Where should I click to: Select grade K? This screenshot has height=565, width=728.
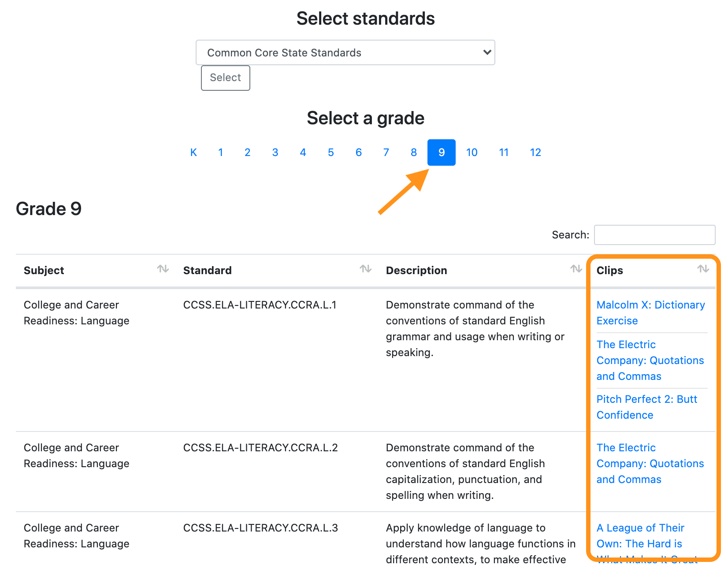click(193, 152)
